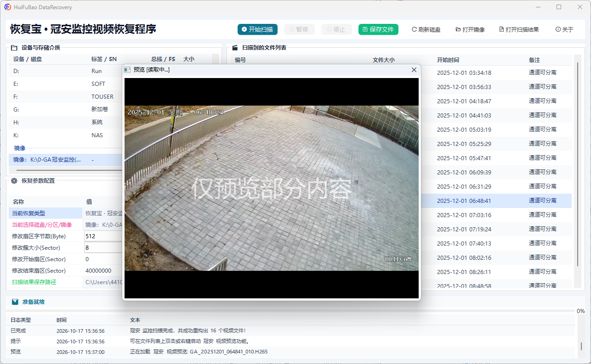This screenshot has height=364, width=591.
Task: Click the scan progress bar showing 0%
Action: coord(291,311)
